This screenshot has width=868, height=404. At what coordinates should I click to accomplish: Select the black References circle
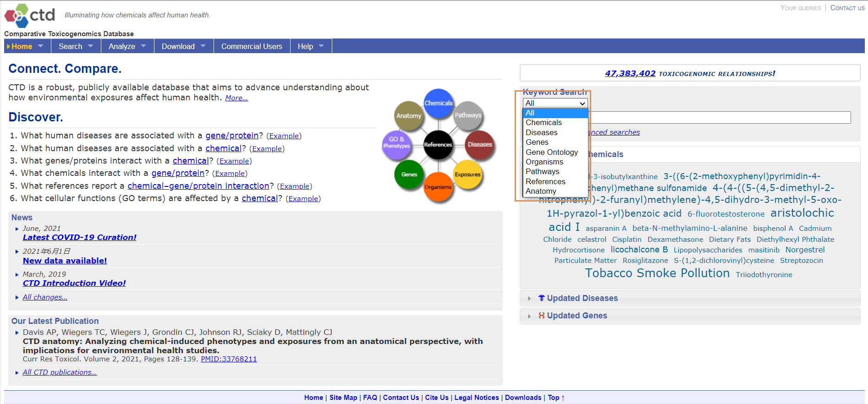point(438,145)
